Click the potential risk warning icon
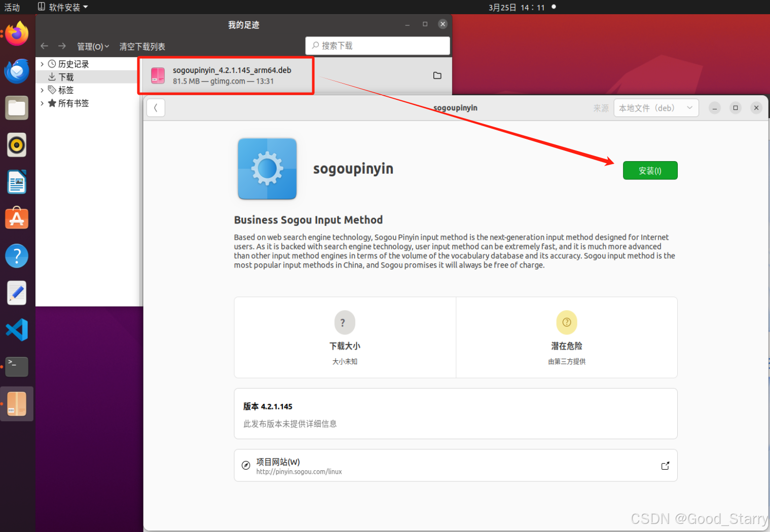 click(x=567, y=323)
